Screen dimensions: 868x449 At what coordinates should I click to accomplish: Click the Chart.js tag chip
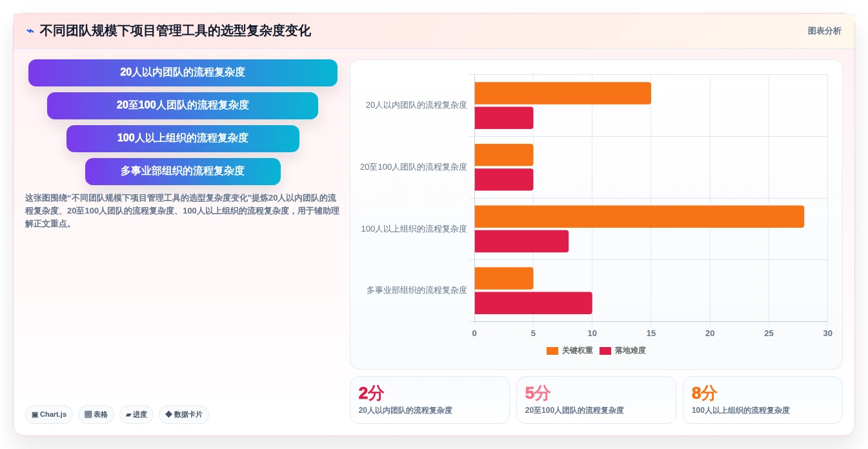coord(49,414)
